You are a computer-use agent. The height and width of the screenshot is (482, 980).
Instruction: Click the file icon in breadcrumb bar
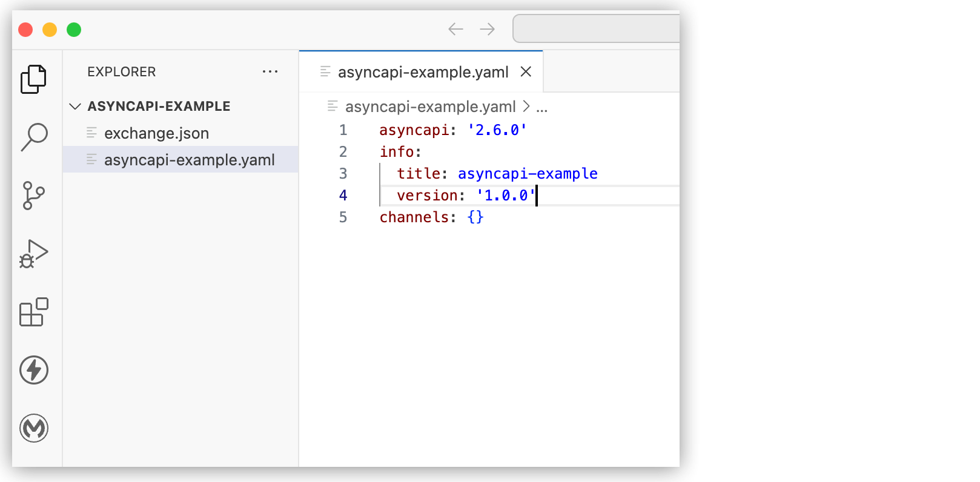333,106
